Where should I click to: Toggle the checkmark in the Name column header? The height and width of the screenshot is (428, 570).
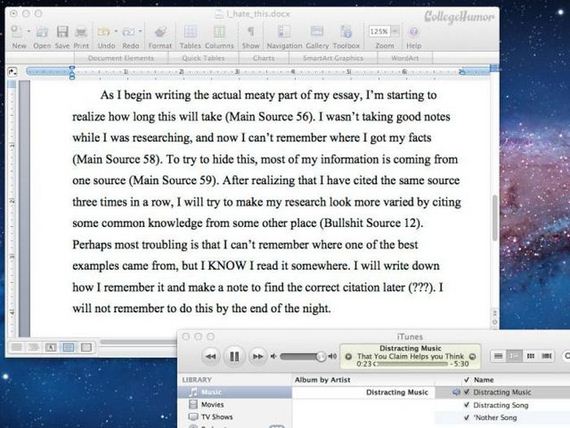click(x=467, y=380)
